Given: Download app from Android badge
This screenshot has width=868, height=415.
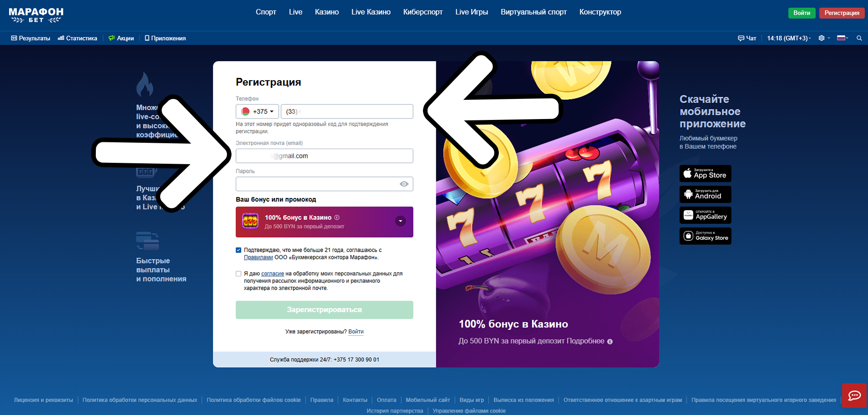Looking at the screenshot, I should click(x=705, y=194).
